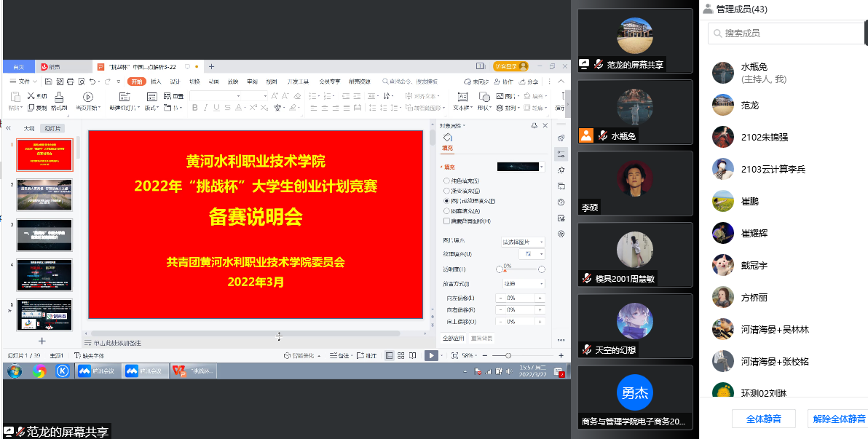Click the Bold formatting icon
The image size is (868, 439).
(194, 108)
